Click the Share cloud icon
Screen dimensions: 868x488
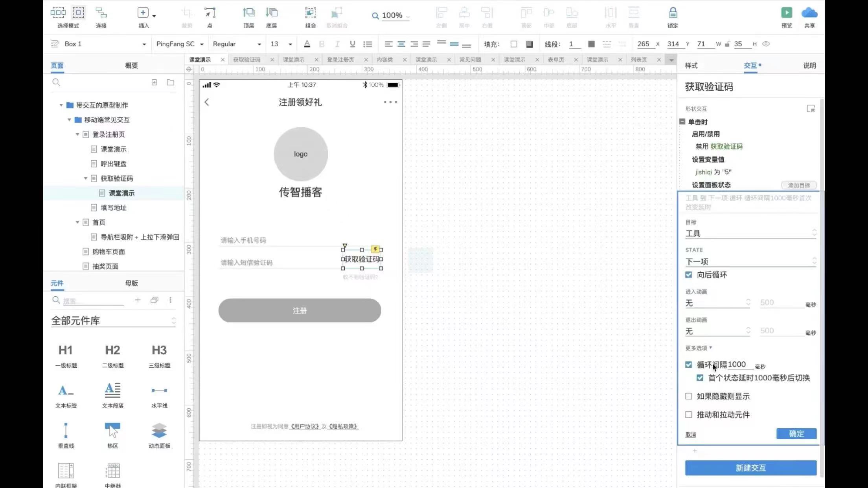pyautogui.click(x=809, y=13)
